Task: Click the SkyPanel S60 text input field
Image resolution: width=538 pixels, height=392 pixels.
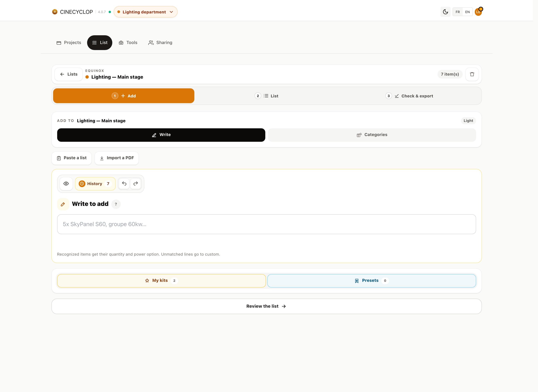Action: 266,224
